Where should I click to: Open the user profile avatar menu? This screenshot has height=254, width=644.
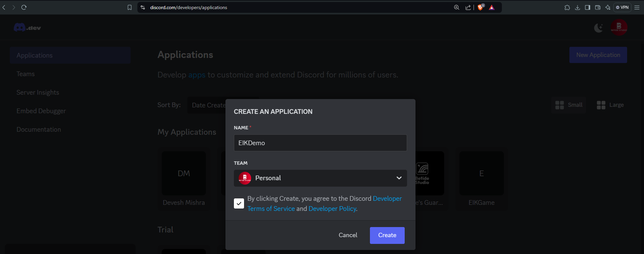pos(619,27)
